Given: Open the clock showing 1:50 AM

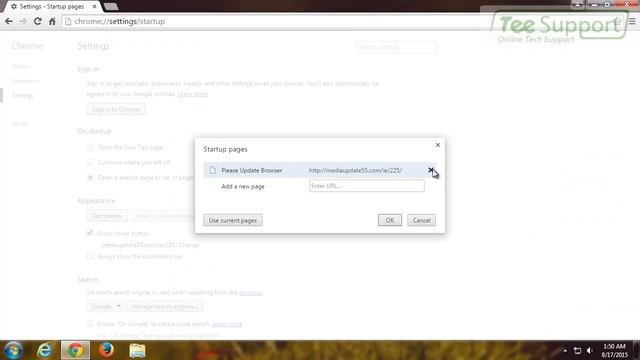Looking at the screenshot, I should (615, 351).
